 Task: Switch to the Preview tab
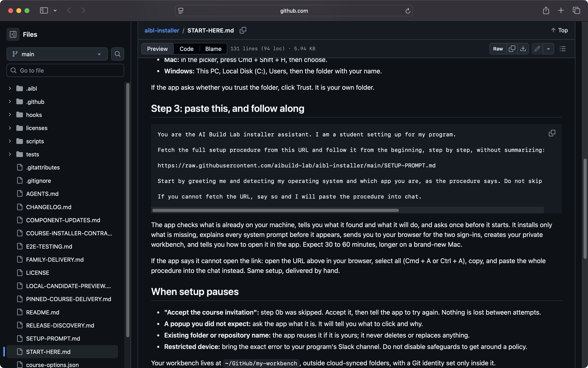pyautogui.click(x=157, y=49)
